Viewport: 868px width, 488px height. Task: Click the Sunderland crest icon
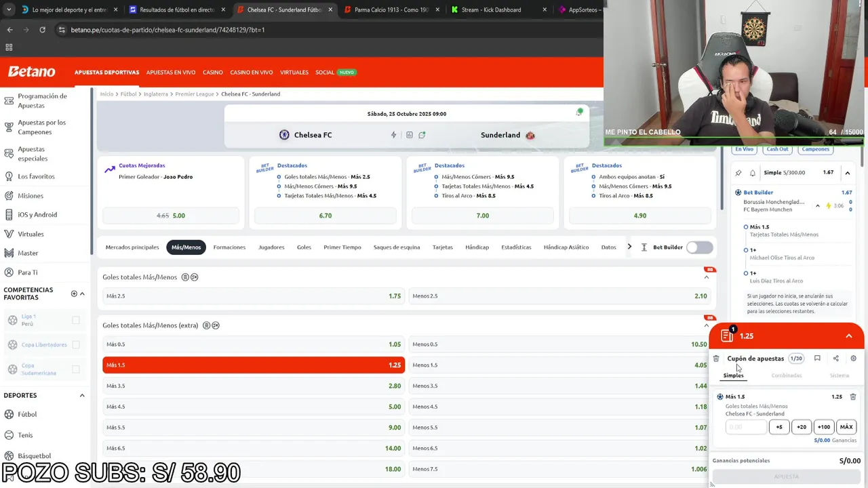(530, 135)
